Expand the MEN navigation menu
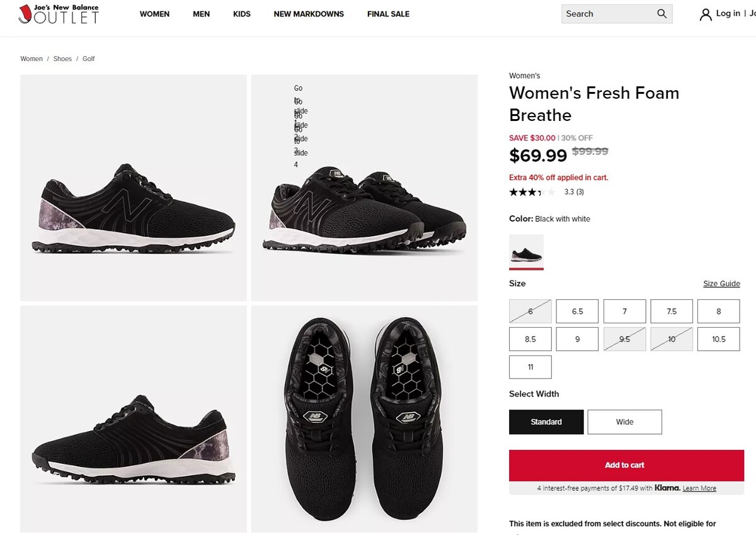756x535 pixels. [x=201, y=14]
